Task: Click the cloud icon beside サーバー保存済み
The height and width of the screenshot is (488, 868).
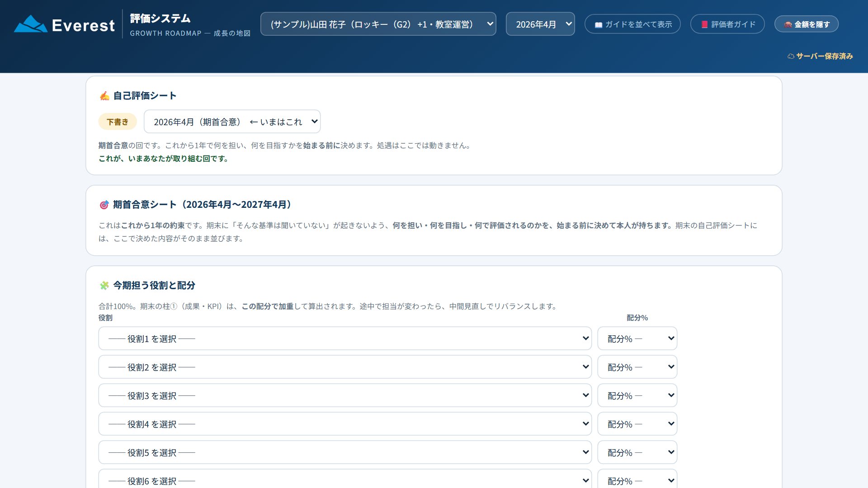Action: pos(791,56)
